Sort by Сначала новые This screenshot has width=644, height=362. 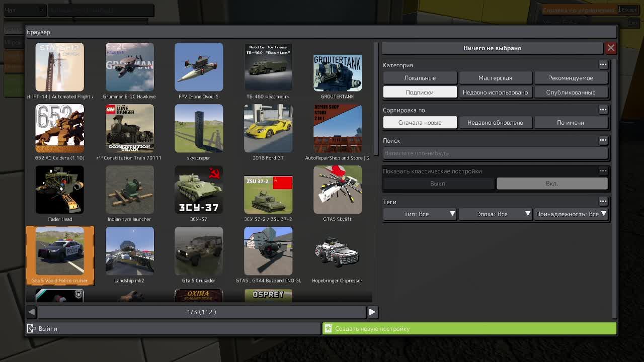tap(420, 122)
